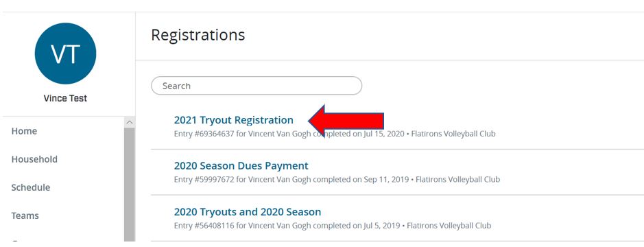Open the 2021 Tryout Registration link
The height and width of the screenshot is (247, 644).
pos(234,120)
